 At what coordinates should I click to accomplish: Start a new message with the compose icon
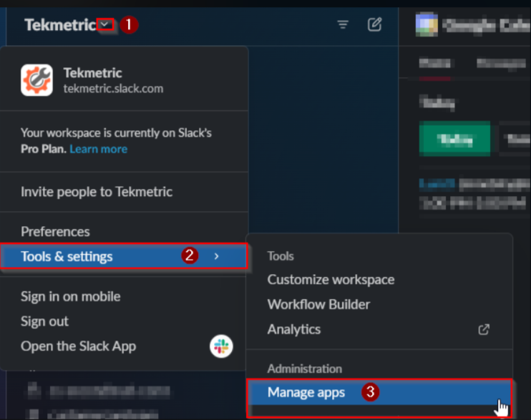(x=374, y=24)
